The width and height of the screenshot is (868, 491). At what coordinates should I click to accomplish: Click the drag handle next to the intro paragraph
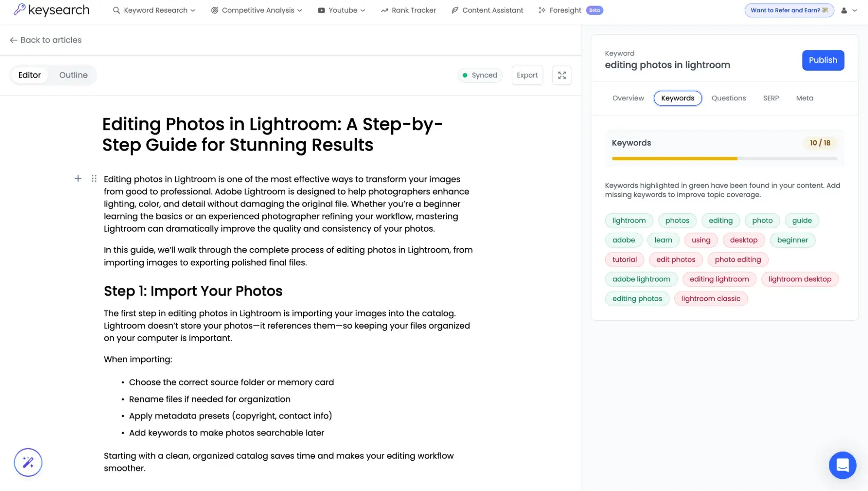click(x=93, y=178)
